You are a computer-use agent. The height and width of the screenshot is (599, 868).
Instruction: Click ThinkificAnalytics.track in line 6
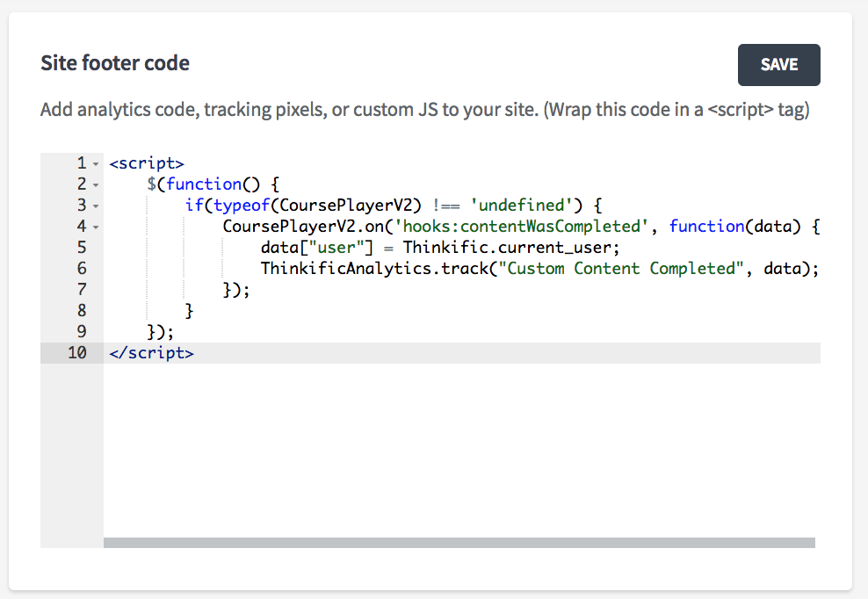374,269
